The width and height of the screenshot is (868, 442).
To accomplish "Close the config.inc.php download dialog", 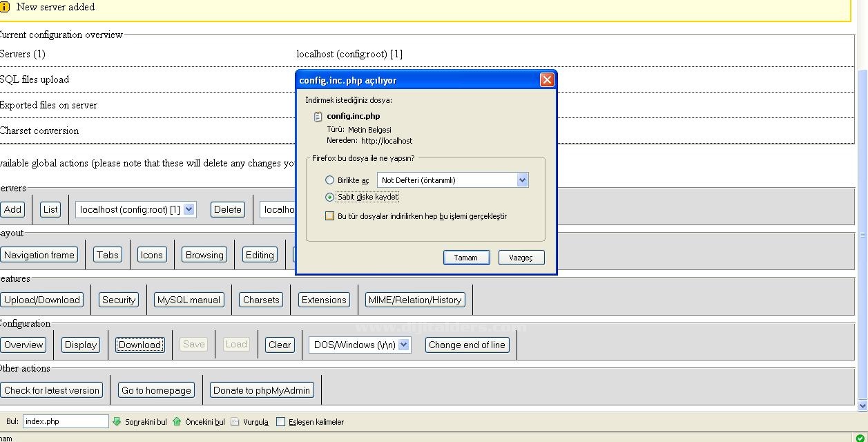I will click(547, 80).
